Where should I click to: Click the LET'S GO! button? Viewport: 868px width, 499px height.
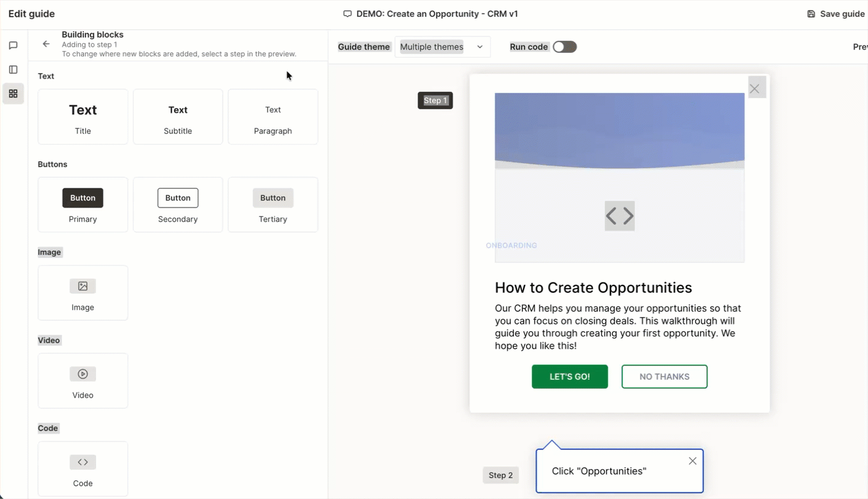point(570,377)
